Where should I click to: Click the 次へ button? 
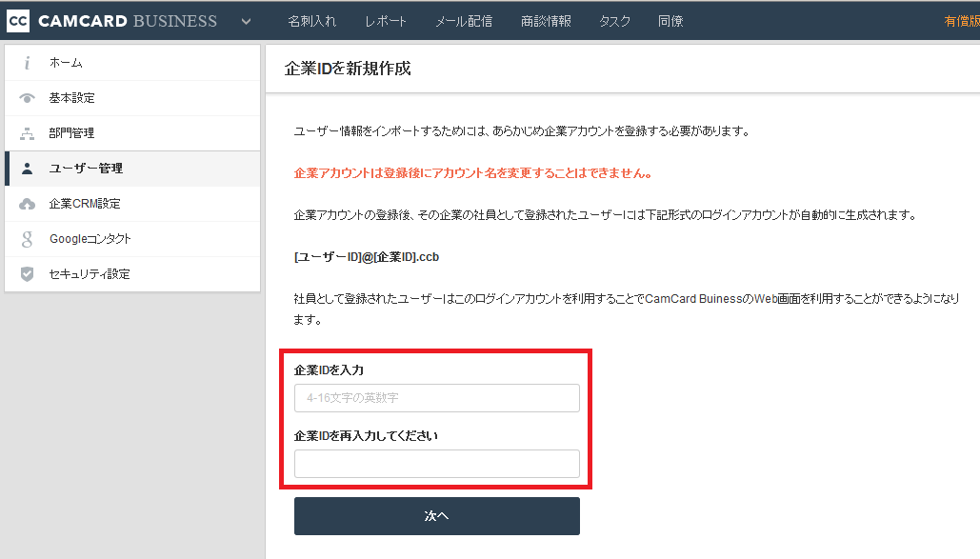437,516
